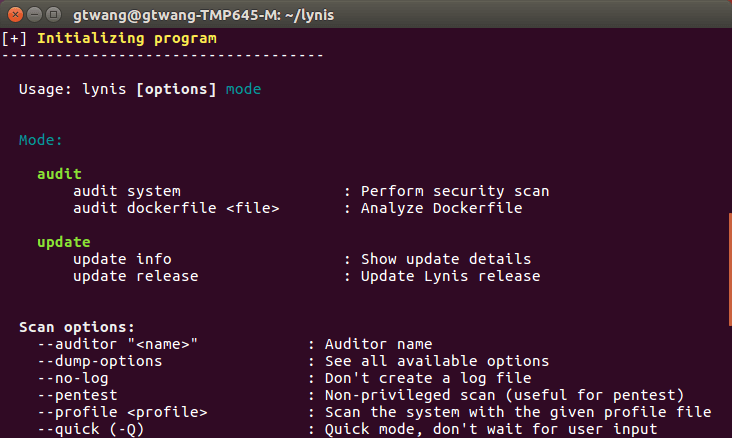The width and height of the screenshot is (732, 438).
Task: Maximize the terminal window
Action: (54, 15)
